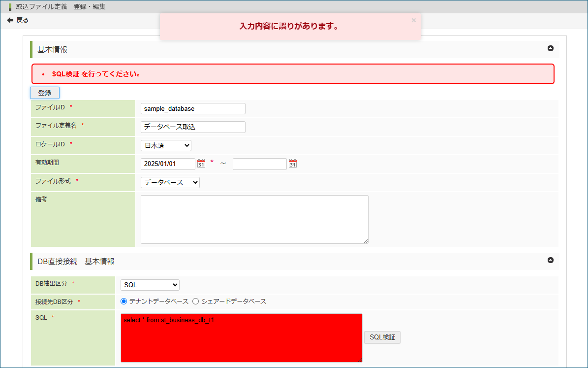Click the ファイル定義名 text field

tap(193, 127)
